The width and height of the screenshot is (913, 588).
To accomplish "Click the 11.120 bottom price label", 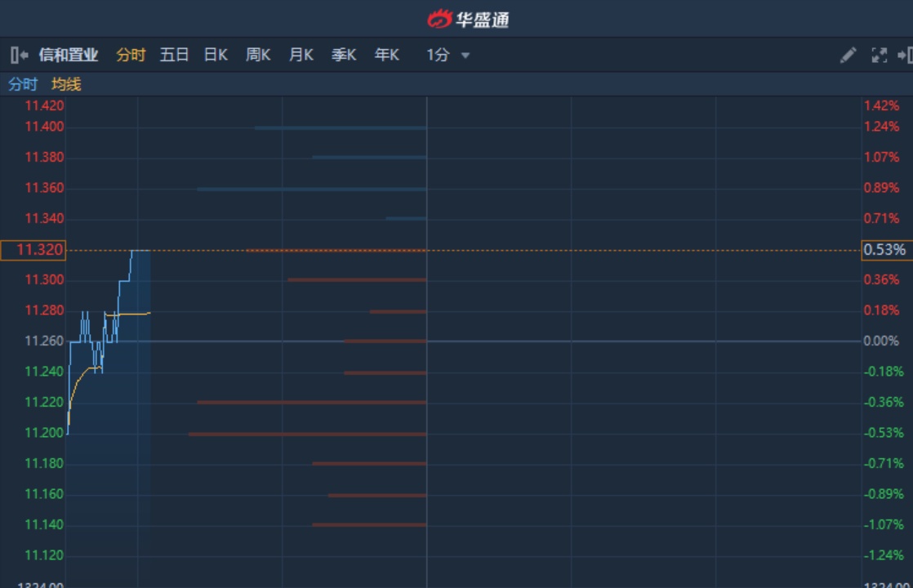I will (44, 555).
